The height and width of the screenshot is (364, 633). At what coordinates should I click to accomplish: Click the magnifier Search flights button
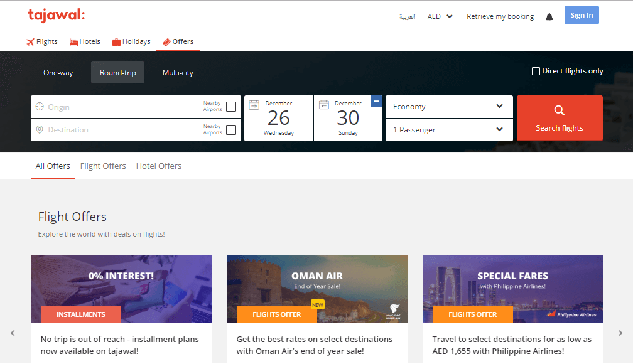(x=559, y=118)
